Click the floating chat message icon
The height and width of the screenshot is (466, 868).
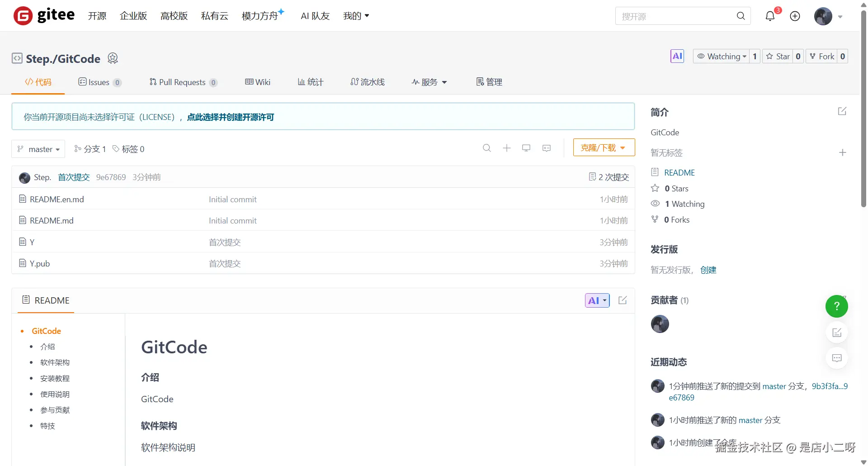coord(837,358)
